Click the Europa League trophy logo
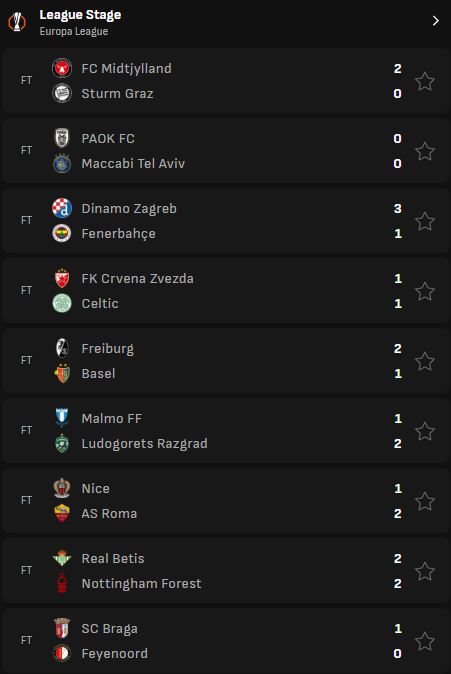 point(17,22)
